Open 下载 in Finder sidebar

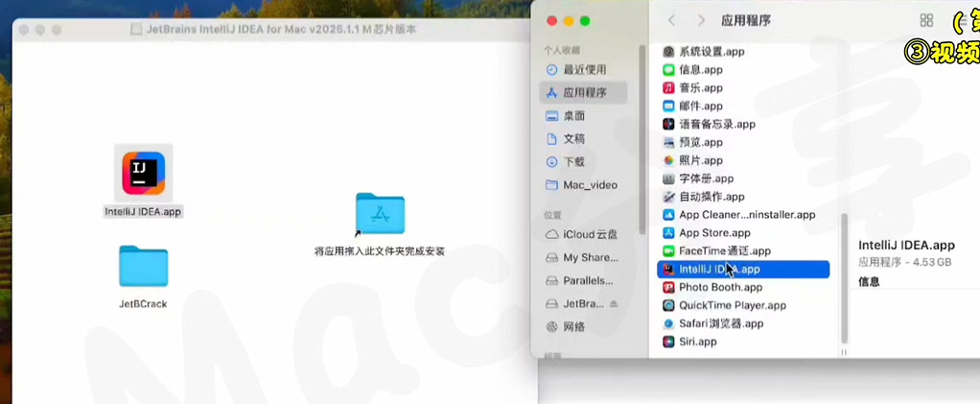[582, 162]
